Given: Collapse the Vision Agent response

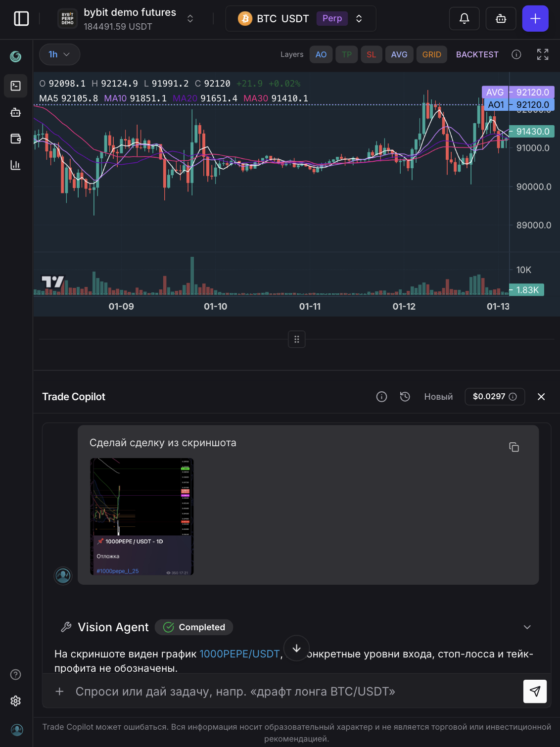Looking at the screenshot, I should coord(527,627).
